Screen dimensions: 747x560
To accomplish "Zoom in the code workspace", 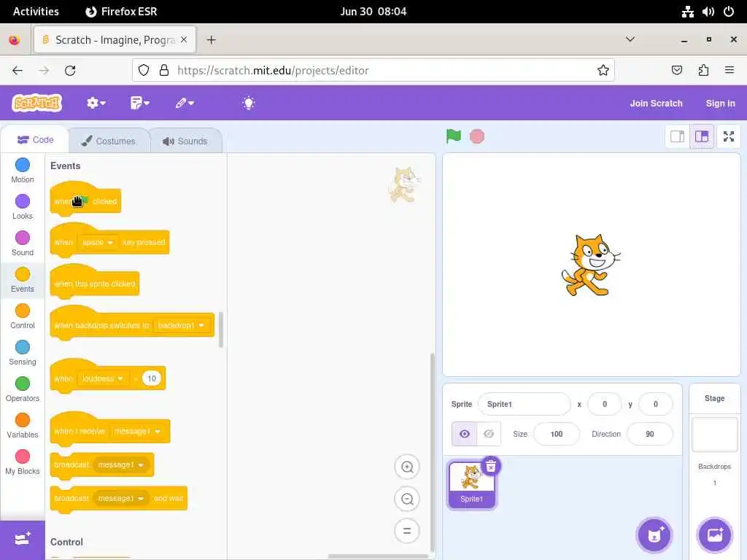I will pyautogui.click(x=407, y=467).
